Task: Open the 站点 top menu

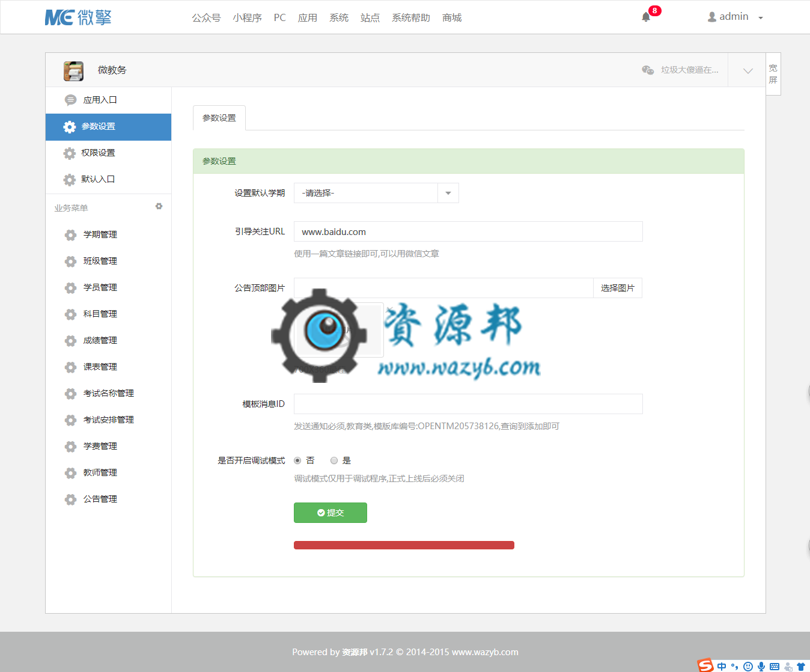Action: click(370, 17)
